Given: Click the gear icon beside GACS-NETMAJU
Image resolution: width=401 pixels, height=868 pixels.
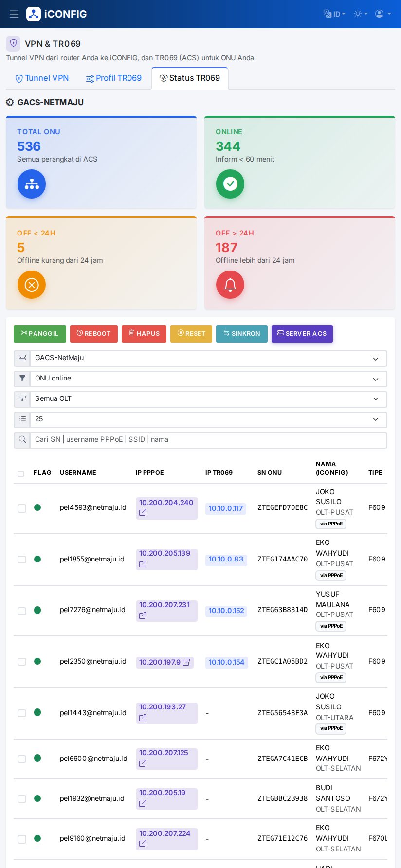Looking at the screenshot, I should 10,102.
